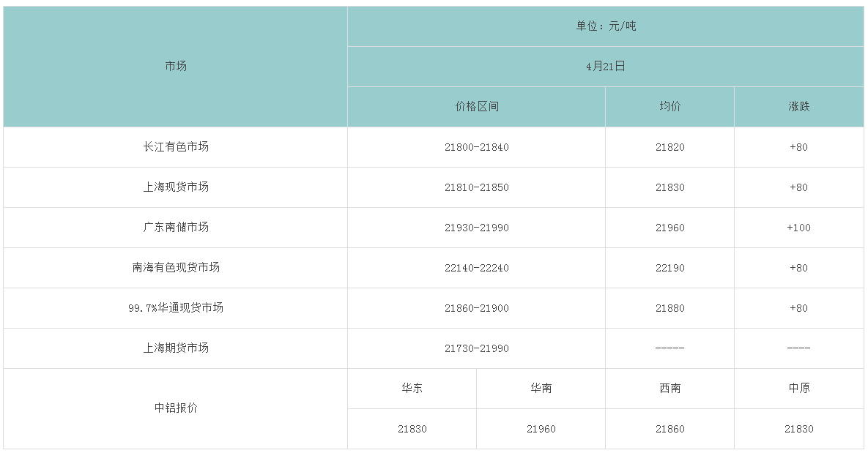Click the 市场 column header cell
Viewport: 868px width, 453px height.
pos(176,67)
